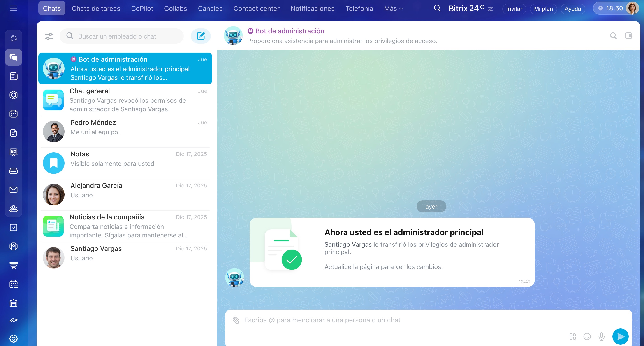Open the apps grid icon in composer
644x346 pixels.
click(x=572, y=337)
